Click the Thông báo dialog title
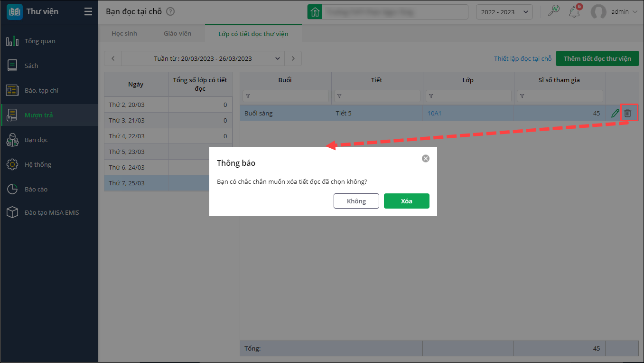644x363 pixels. (236, 163)
